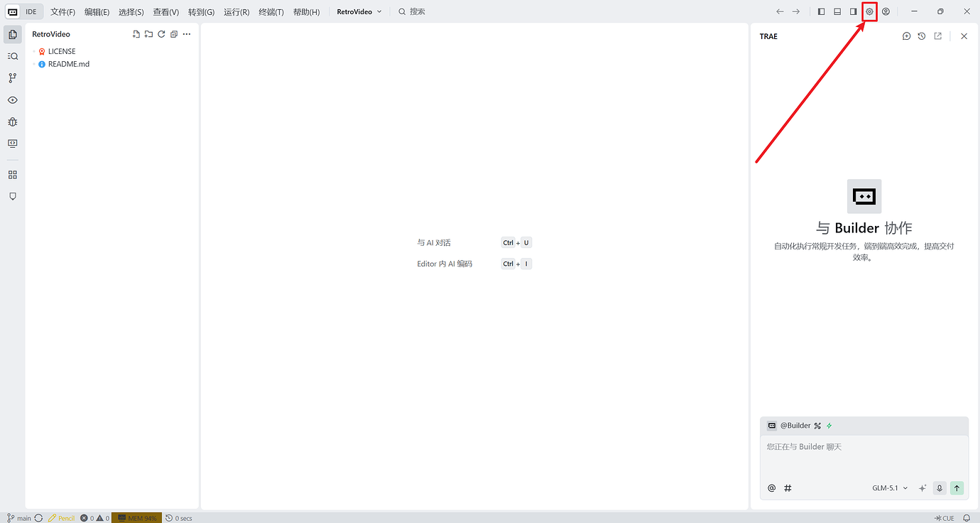Viewport: 980px width, 523px height.
Task: Toggle the bottom panel layout
Action: pos(837,11)
